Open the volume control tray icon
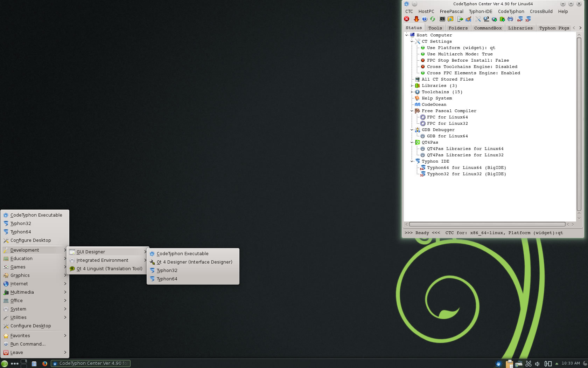This screenshot has width=588, height=368. coord(538,363)
